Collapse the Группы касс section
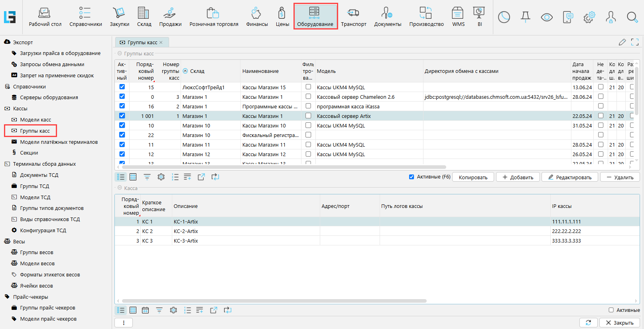The height and width of the screenshot is (329, 644). (x=120, y=53)
